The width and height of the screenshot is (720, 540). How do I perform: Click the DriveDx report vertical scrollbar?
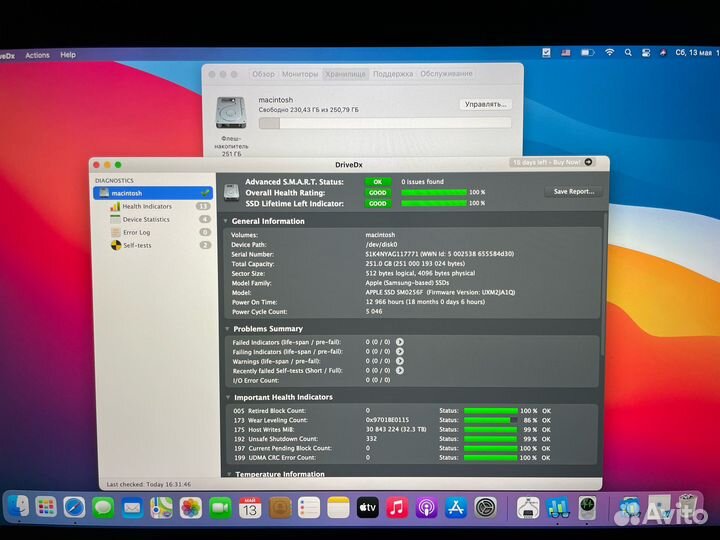(603, 285)
